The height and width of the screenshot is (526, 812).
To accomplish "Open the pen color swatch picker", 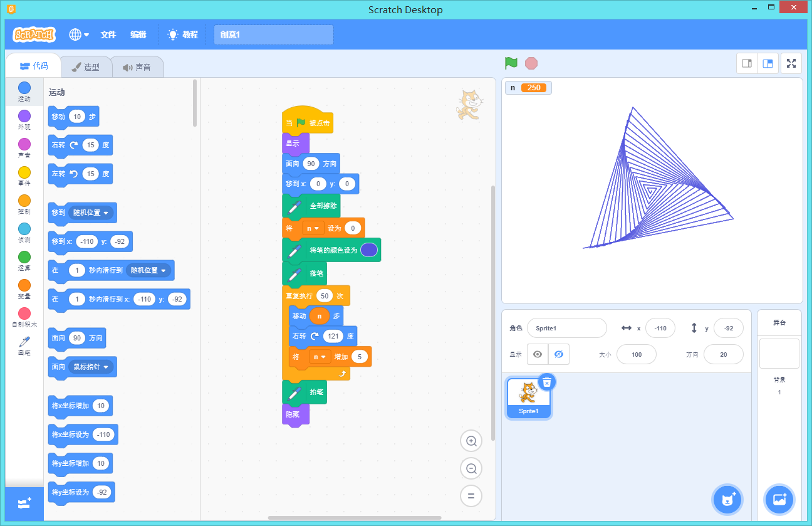I will tap(369, 250).
